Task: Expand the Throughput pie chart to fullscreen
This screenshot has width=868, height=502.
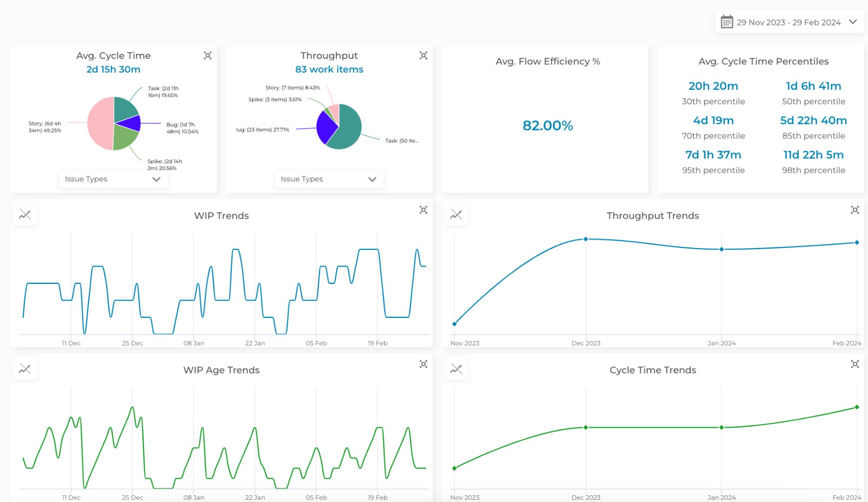Action: (423, 56)
